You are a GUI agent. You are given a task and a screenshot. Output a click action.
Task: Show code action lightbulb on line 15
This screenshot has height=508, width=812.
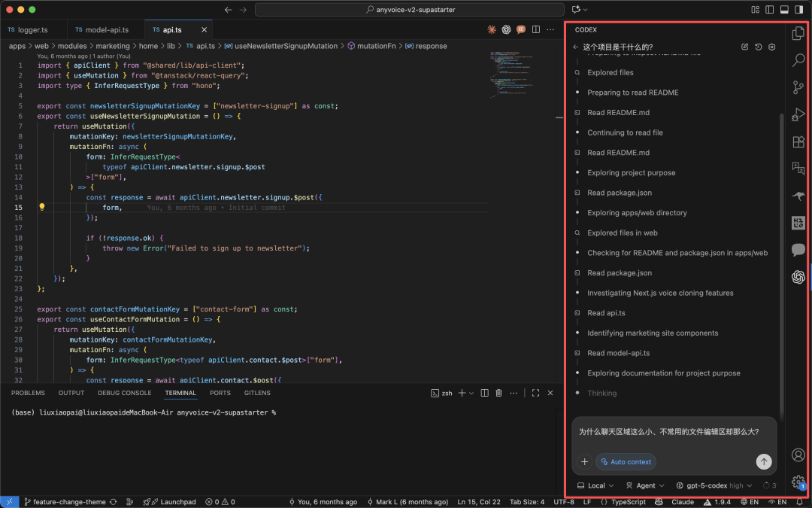(x=42, y=207)
